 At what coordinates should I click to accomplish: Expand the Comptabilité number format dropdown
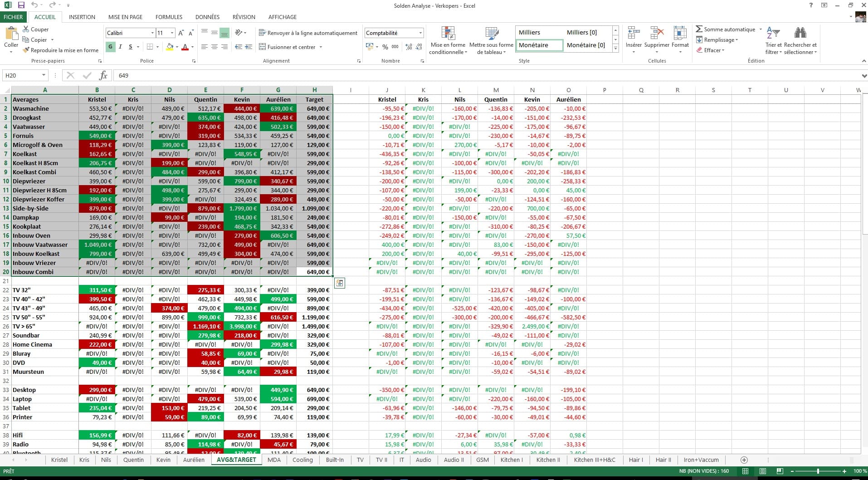pos(420,33)
